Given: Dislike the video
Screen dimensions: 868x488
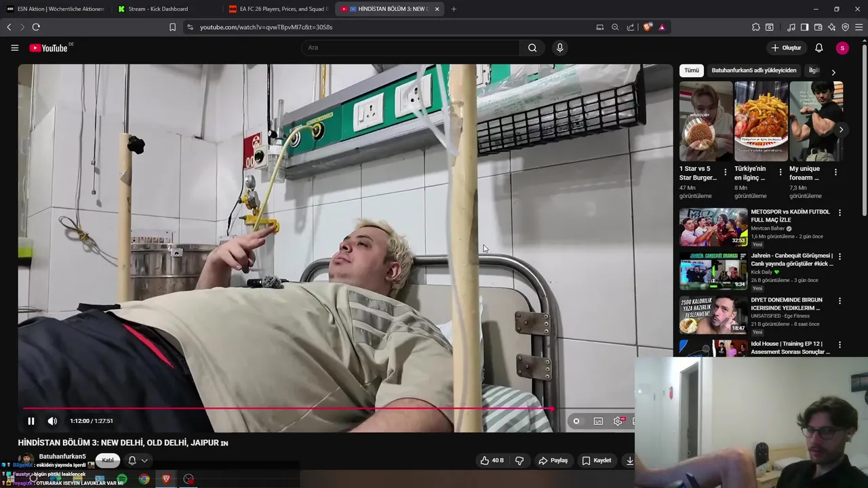Looking at the screenshot, I should click(x=519, y=460).
